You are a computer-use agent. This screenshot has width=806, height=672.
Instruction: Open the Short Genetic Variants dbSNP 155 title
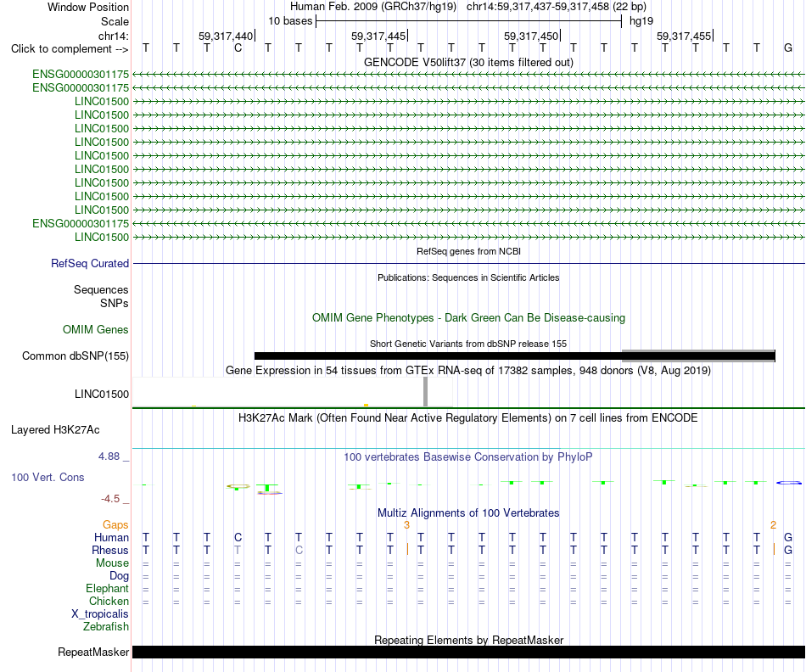click(x=468, y=344)
